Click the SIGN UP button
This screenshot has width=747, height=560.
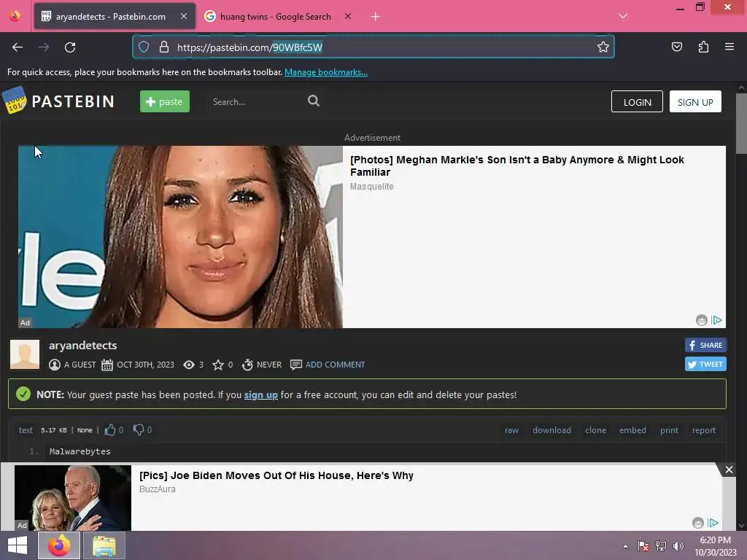point(695,101)
